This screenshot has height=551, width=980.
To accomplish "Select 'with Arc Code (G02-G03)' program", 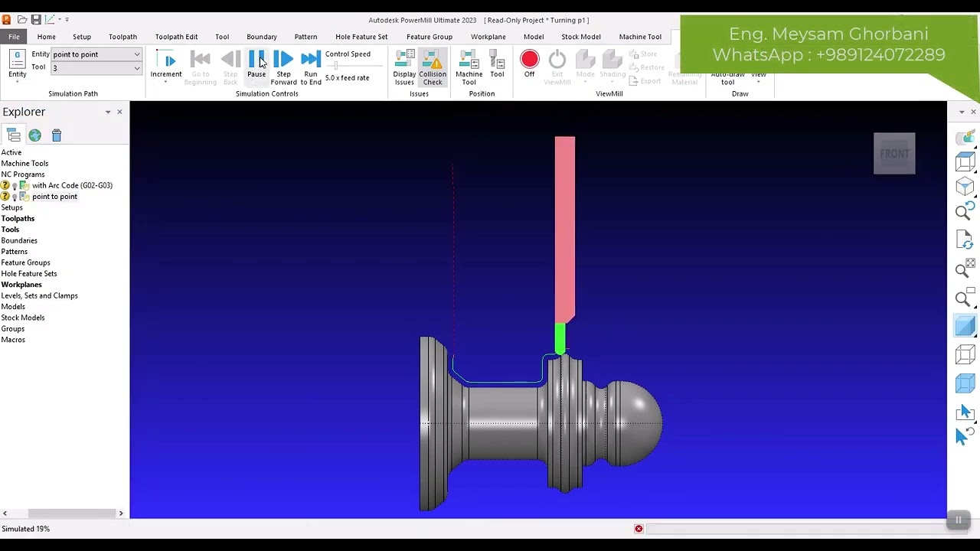I will coord(72,186).
